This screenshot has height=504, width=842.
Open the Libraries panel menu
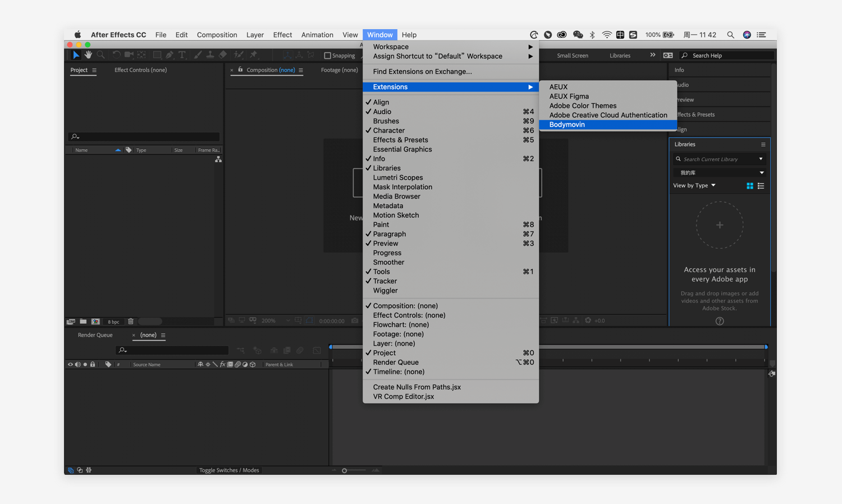[x=763, y=144]
